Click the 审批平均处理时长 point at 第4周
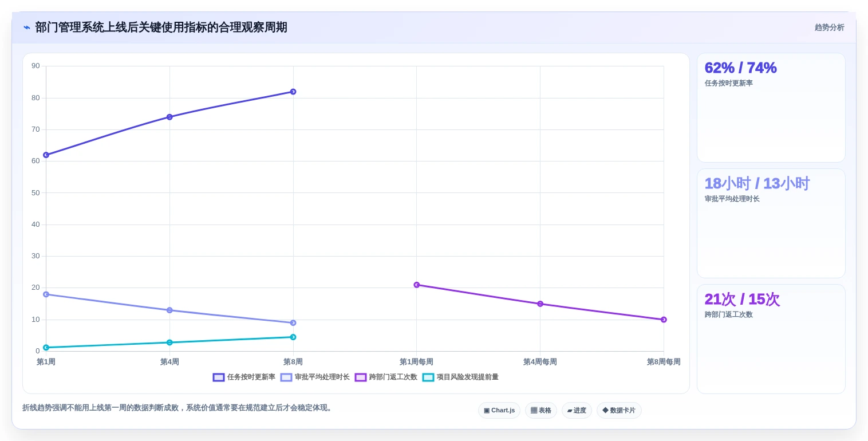868x441 pixels. (169, 310)
